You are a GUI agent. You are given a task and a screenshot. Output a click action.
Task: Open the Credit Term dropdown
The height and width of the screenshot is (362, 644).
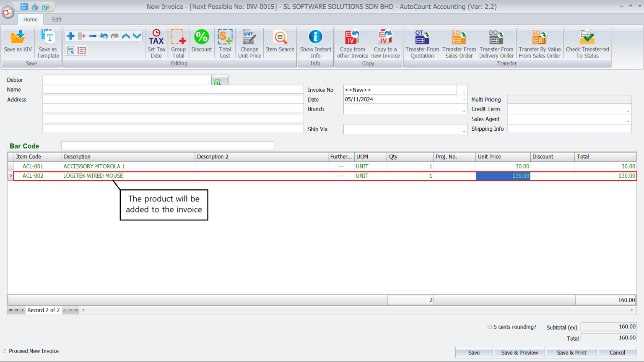pyautogui.click(x=628, y=109)
